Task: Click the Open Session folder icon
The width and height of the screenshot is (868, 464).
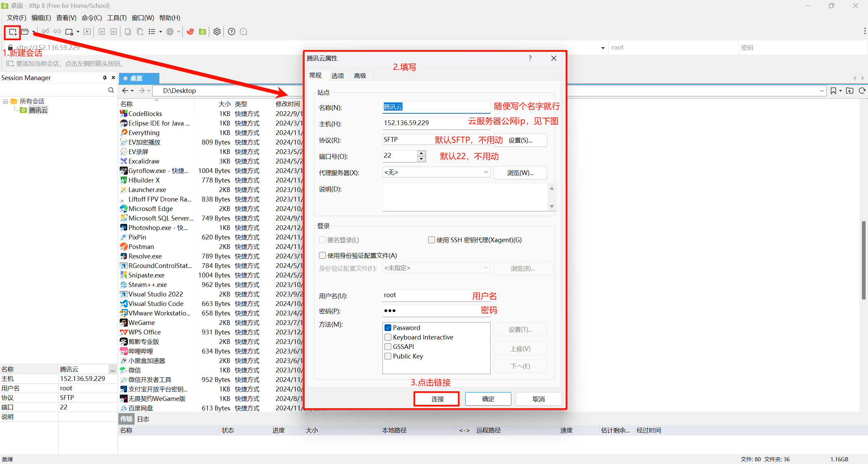Action: point(25,32)
